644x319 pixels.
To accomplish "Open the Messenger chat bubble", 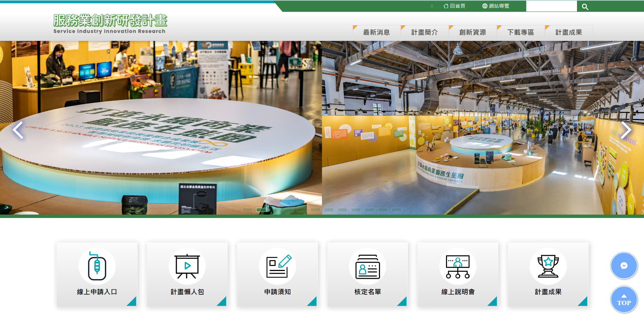I will [x=624, y=266].
